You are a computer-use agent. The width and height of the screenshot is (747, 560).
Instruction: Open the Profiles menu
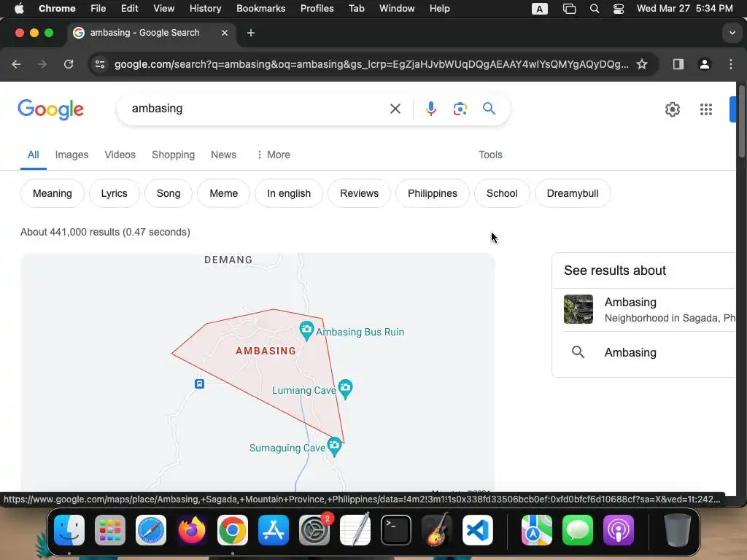click(317, 9)
